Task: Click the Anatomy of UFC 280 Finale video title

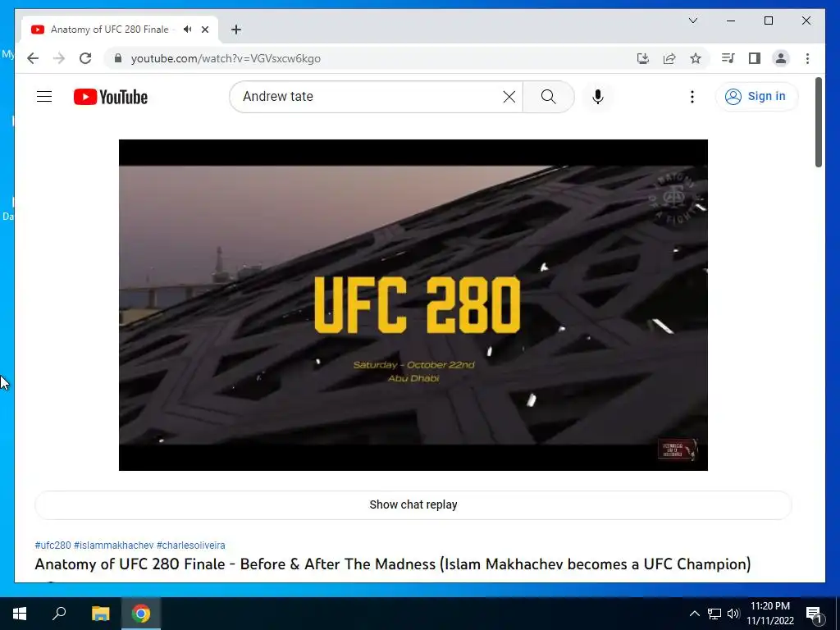Action: [x=393, y=564]
